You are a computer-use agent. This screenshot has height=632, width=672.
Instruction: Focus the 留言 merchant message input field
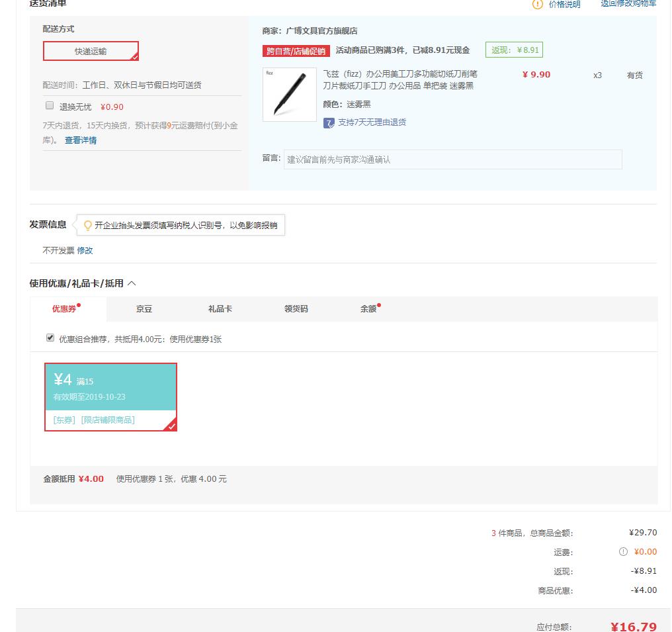[452, 159]
